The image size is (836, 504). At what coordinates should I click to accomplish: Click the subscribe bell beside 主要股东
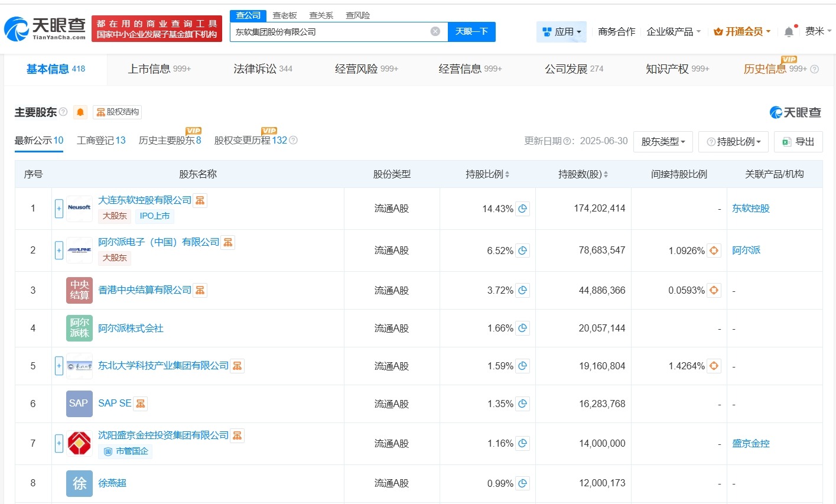pyautogui.click(x=80, y=112)
